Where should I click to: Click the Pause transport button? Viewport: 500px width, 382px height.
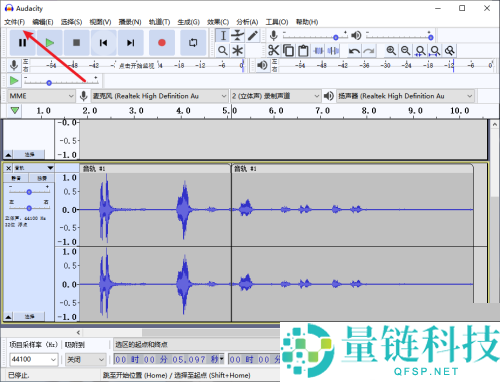tap(22, 43)
